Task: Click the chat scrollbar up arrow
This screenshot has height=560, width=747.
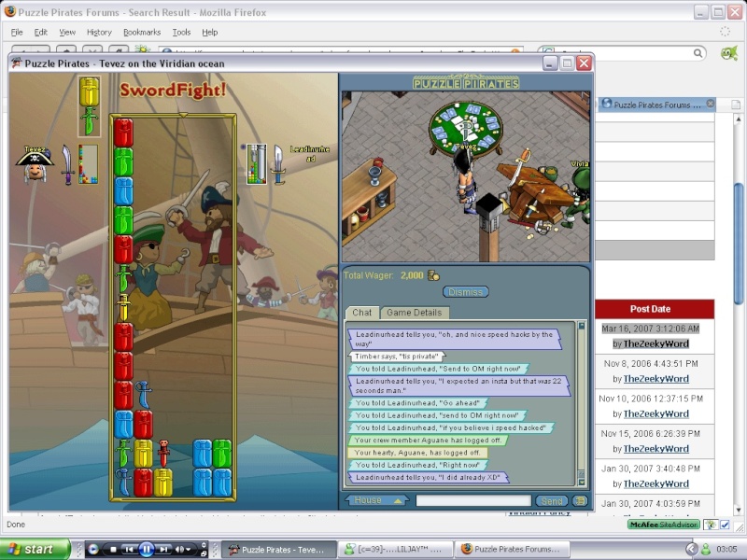Action: point(581,326)
